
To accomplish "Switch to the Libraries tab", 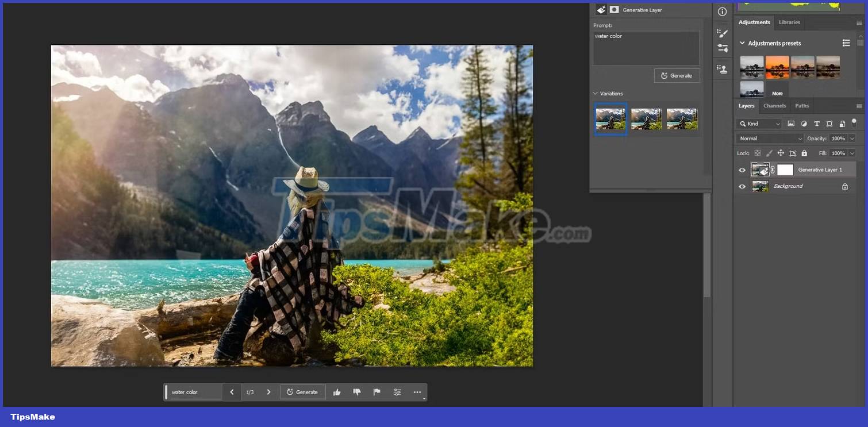I will pos(789,22).
